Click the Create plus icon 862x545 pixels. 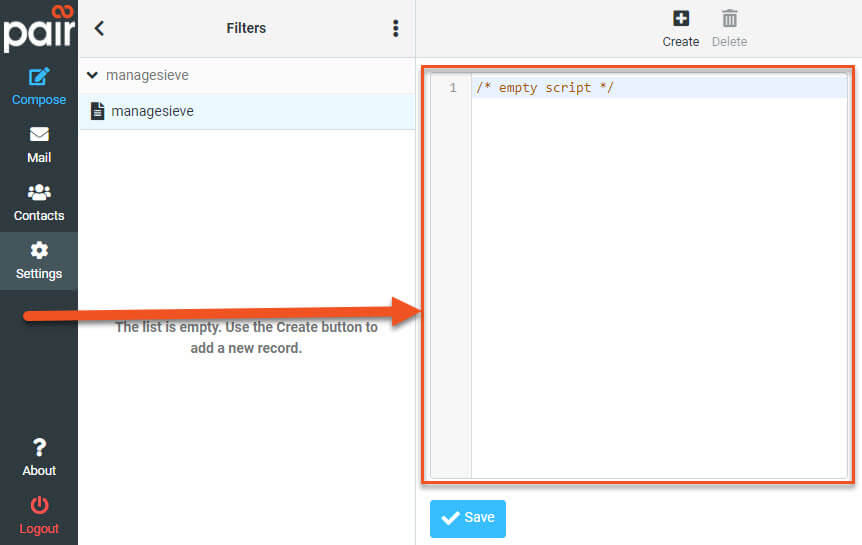point(681,19)
